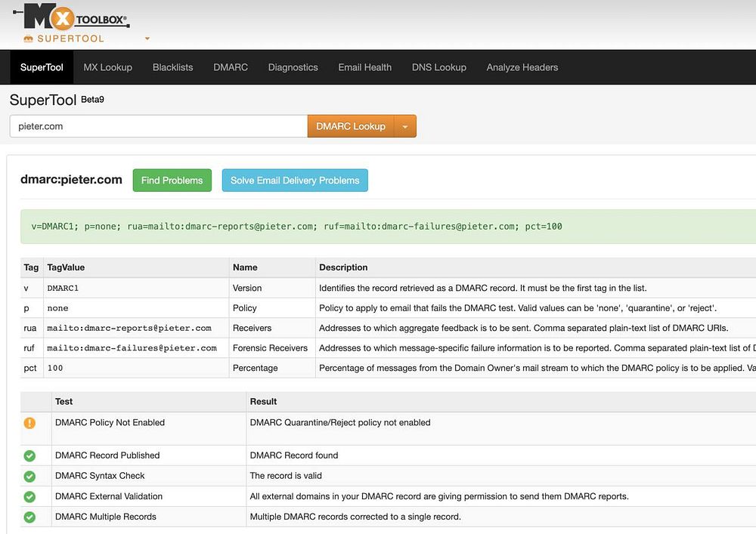Viewport: 756px width, 534px height.
Task: Click green check icon beside DMARC Record Published
Action: (x=29, y=456)
